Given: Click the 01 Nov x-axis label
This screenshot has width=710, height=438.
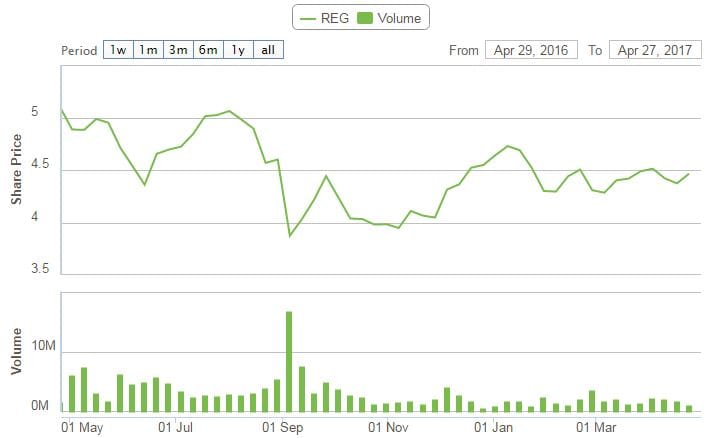Looking at the screenshot, I should tap(390, 428).
